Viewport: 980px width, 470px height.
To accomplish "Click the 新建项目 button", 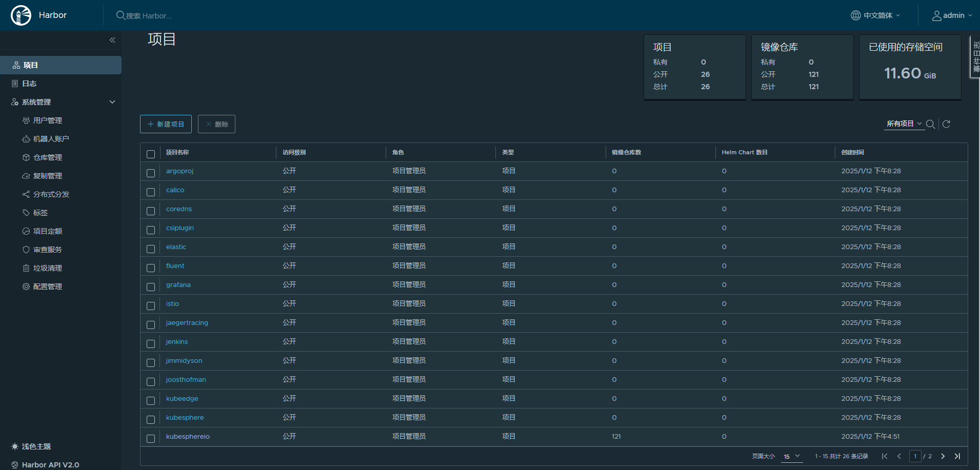I will tap(166, 124).
